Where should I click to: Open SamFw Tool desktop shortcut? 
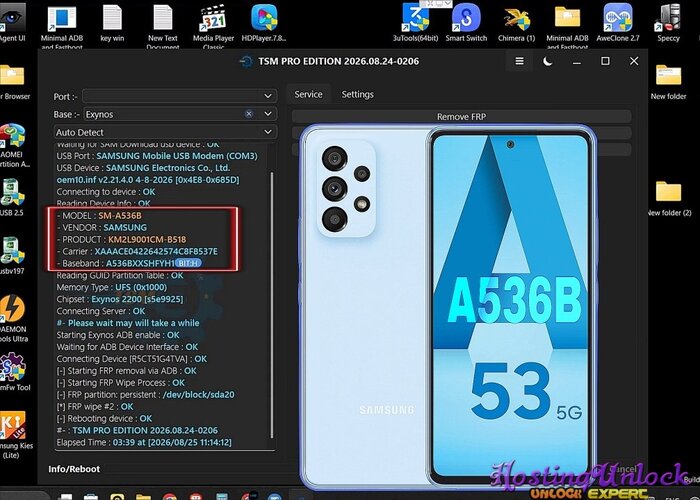pos(14,372)
